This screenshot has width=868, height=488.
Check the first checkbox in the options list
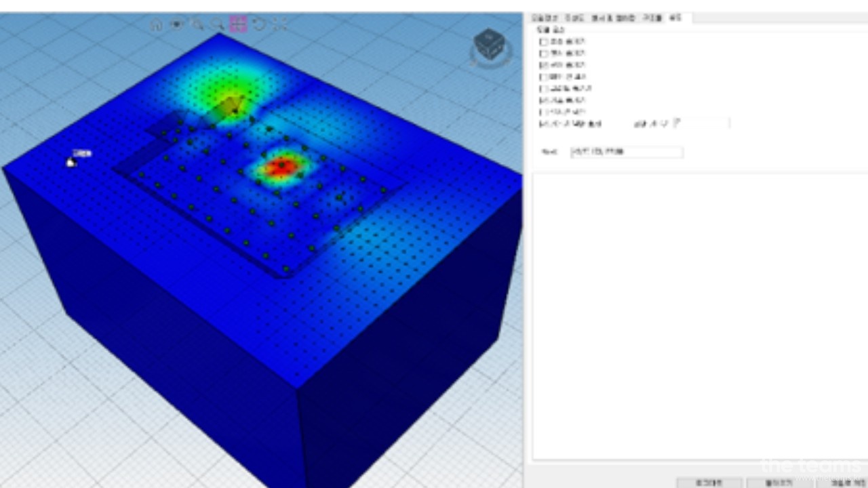click(x=543, y=41)
